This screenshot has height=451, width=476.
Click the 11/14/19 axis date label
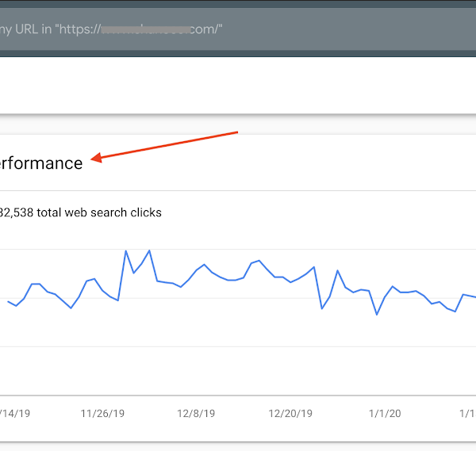pyautogui.click(x=14, y=413)
